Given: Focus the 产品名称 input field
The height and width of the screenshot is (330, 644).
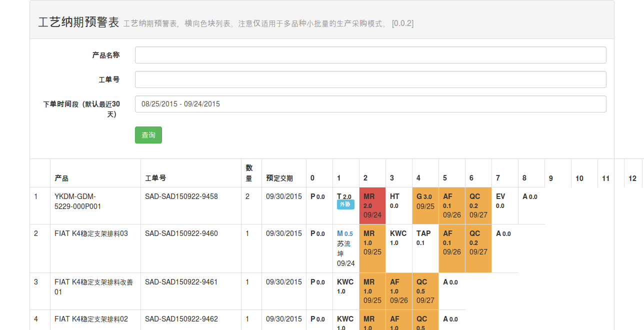Looking at the screenshot, I should [x=370, y=55].
